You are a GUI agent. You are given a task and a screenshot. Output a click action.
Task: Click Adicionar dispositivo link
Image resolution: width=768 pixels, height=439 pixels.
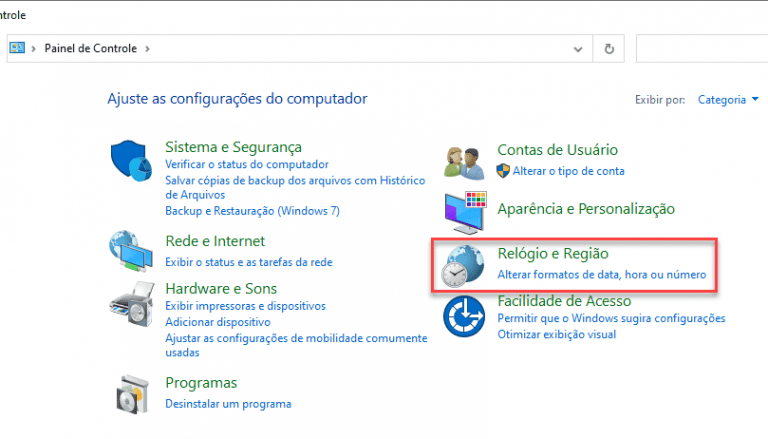tap(217, 322)
